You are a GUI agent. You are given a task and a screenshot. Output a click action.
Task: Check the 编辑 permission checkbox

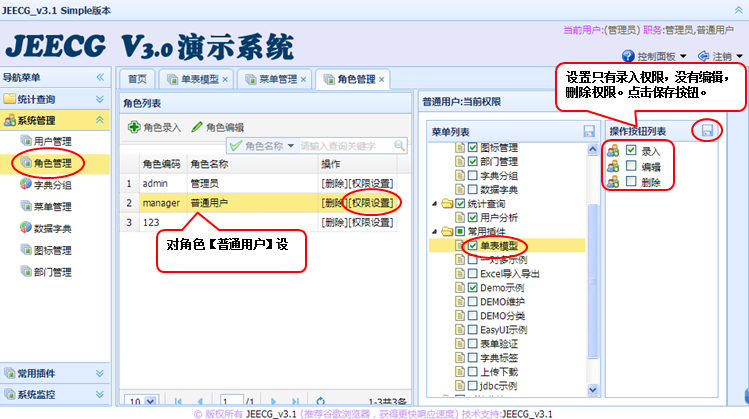[x=631, y=165]
